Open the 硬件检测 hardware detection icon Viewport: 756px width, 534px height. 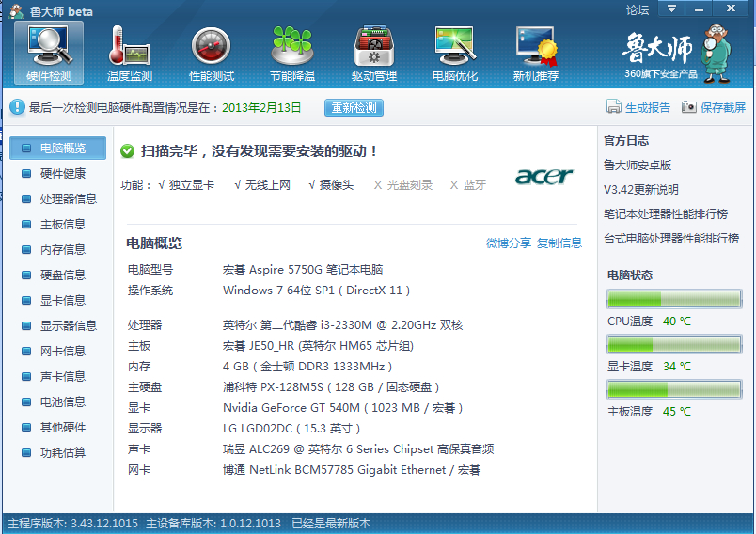[49, 53]
